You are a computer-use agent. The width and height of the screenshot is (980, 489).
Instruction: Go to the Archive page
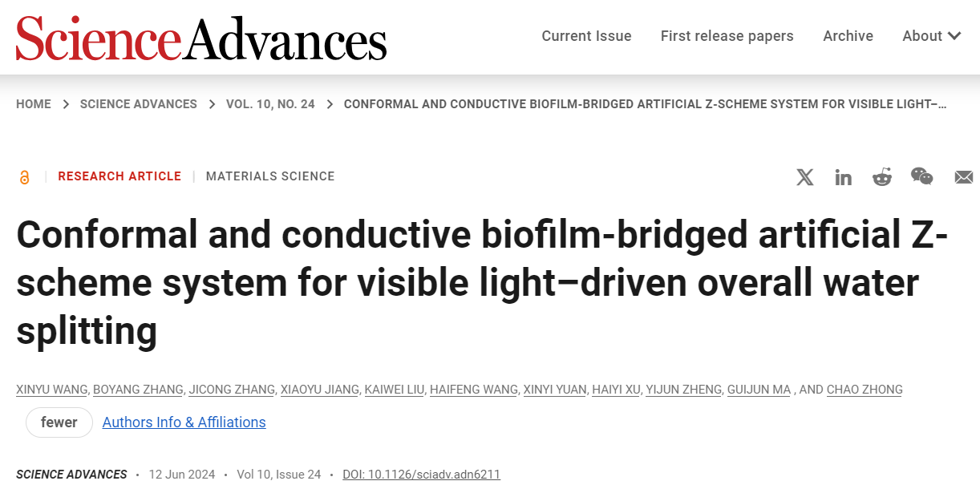848,36
